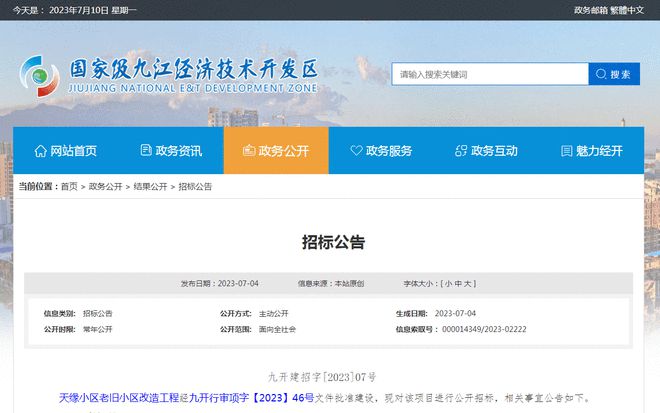Click the Jiujiang Development Zone logo emblem
This screenshot has width=660, height=413.
pyautogui.click(x=40, y=76)
